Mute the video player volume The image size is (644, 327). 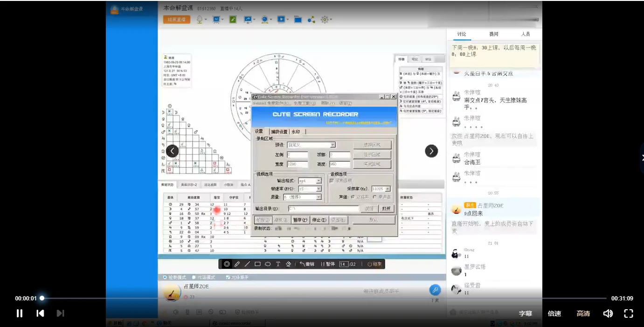(x=608, y=313)
